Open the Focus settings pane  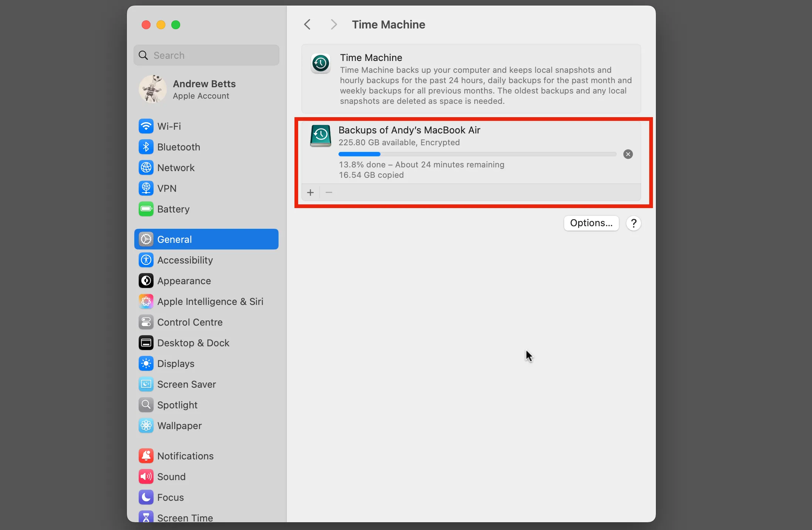(x=170, y=497)
